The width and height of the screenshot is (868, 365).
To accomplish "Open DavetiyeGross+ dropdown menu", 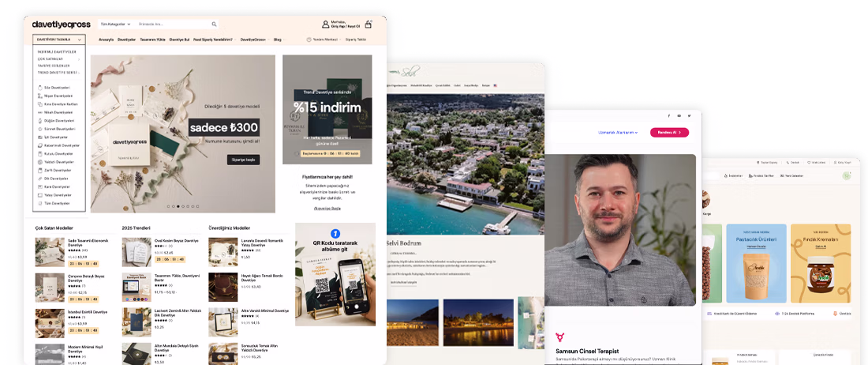I will pyautogui.click(x=253, y=40).
